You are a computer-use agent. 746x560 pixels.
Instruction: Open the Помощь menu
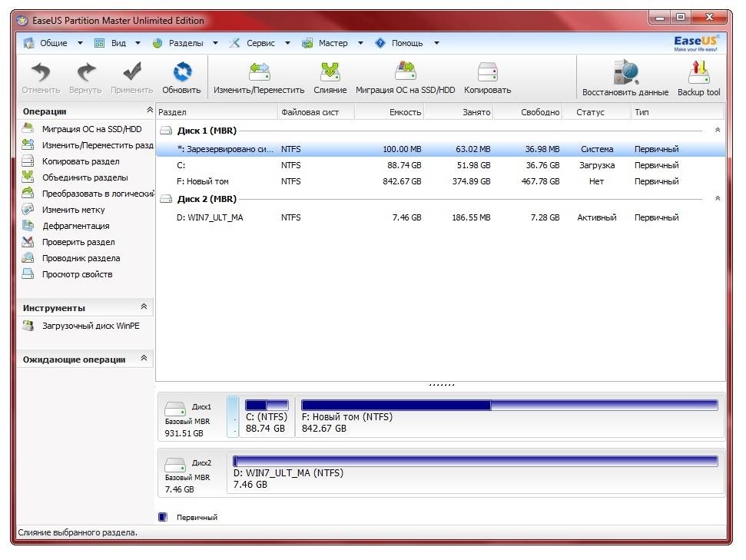(407, 43)
